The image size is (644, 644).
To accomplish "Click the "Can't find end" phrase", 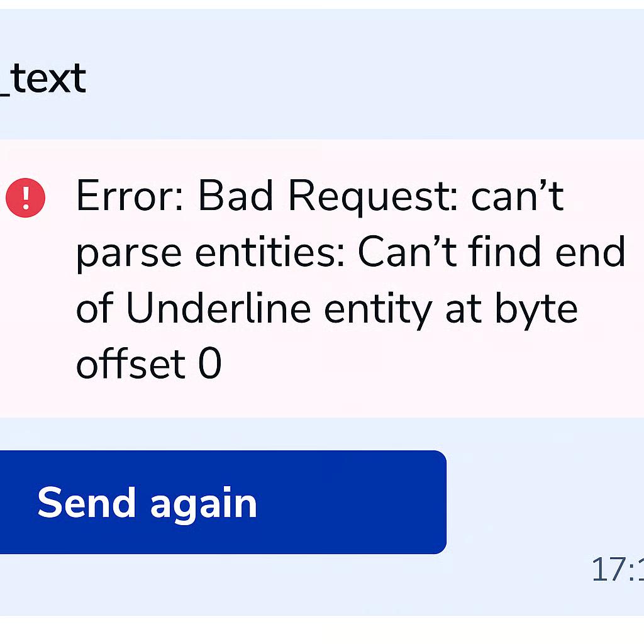I will (x=492, y=253).
